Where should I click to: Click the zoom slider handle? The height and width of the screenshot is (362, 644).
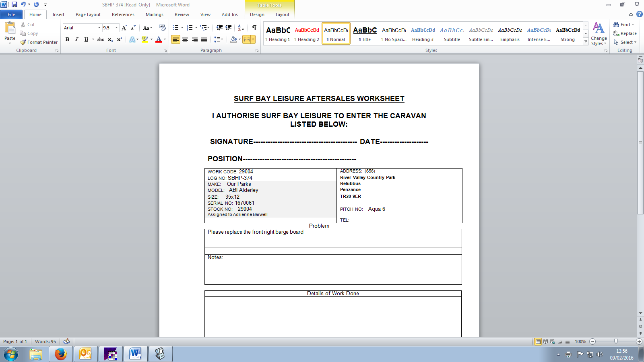pyautogui.click(x=616, y=341)
